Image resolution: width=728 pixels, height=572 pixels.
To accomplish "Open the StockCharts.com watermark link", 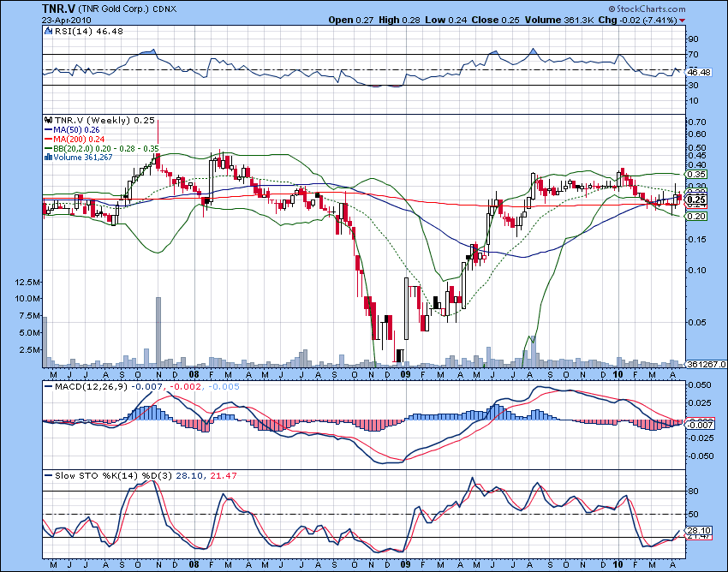I will click(651, 9).
